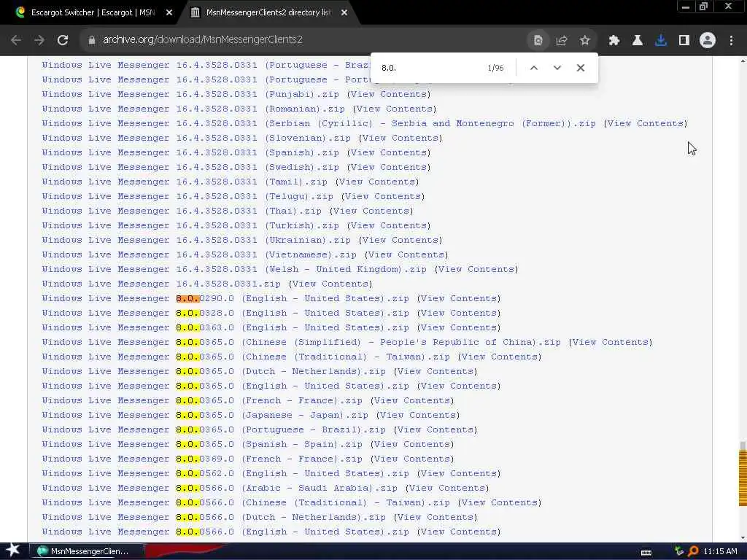Download 8.0.0562.0 English United States zip

coord(225,473)
